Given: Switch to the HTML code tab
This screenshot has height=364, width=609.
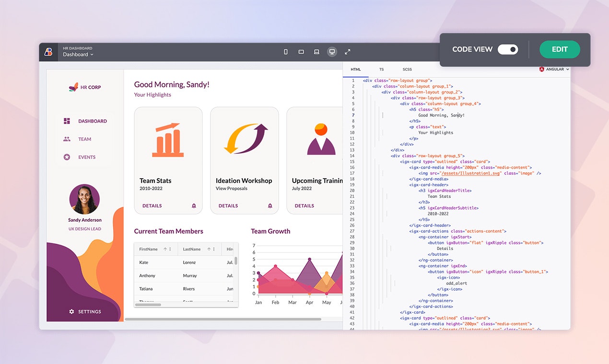Looking at the screenshot, I should (356, 69).
